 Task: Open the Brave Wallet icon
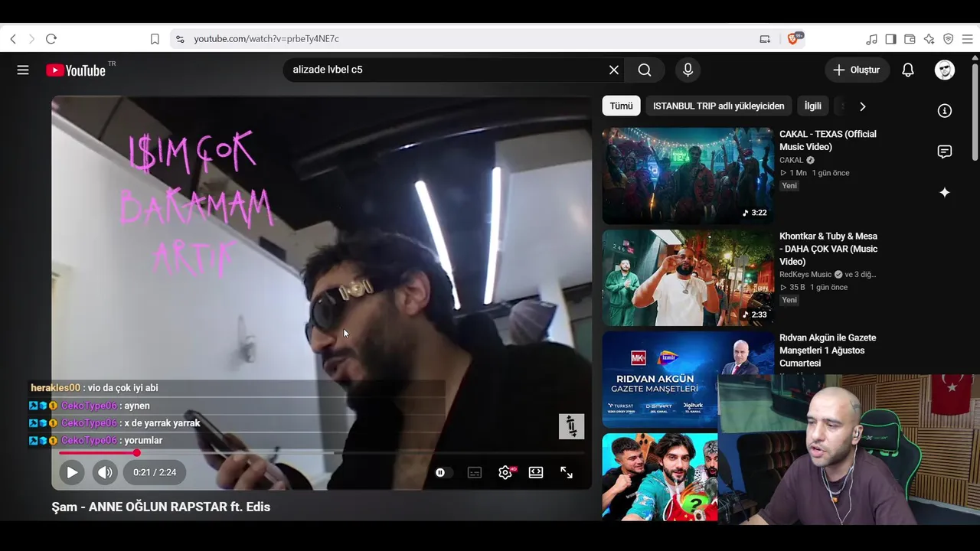(910, 39)
